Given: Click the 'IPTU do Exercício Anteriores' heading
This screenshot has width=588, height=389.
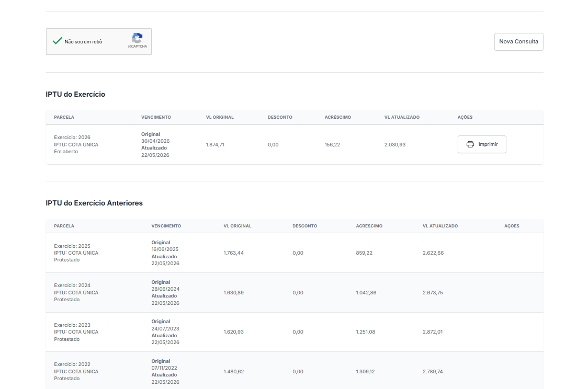Looking at the screenshot, I should [x=94, y=203].
